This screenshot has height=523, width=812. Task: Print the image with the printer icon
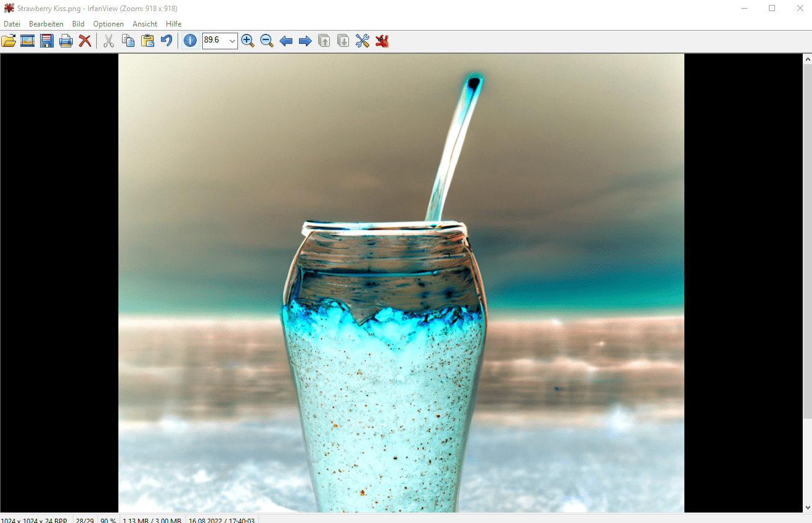click(x=66, y=41)
